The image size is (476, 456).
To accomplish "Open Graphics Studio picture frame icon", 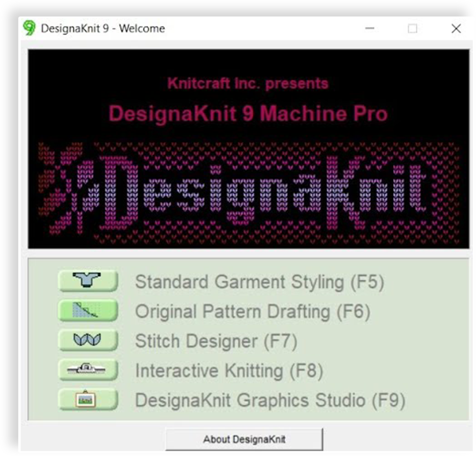I will click(88, 399).
